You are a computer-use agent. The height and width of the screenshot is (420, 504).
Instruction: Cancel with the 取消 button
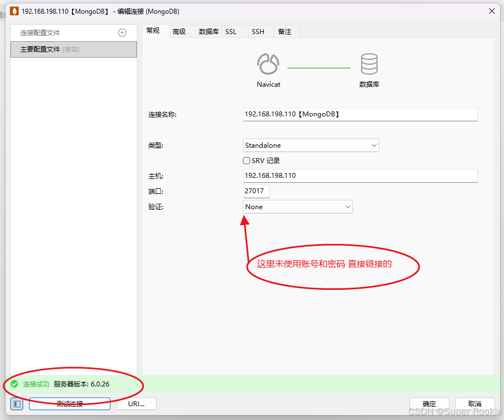475,404
